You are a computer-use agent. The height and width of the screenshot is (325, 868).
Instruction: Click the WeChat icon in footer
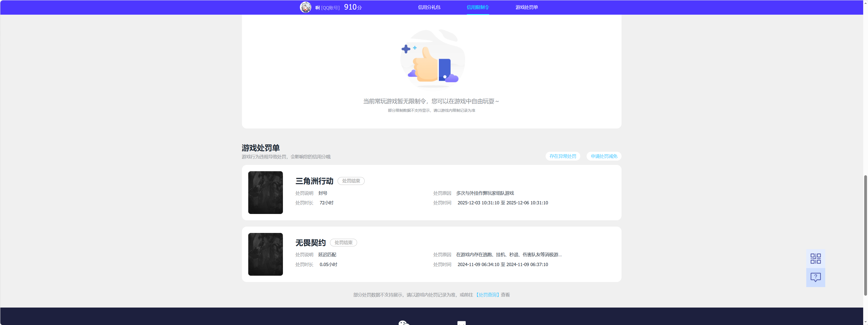point(404,323)
